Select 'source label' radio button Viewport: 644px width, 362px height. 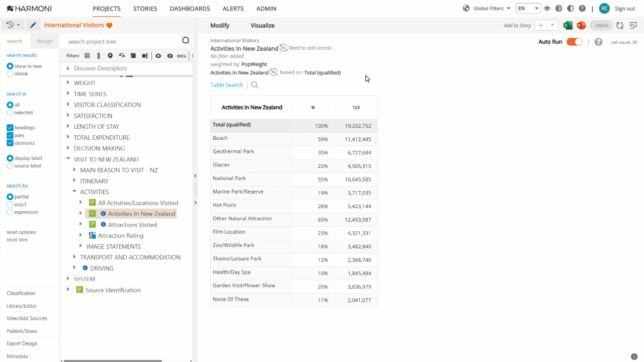pyautogui.click(x=10, y=166)
